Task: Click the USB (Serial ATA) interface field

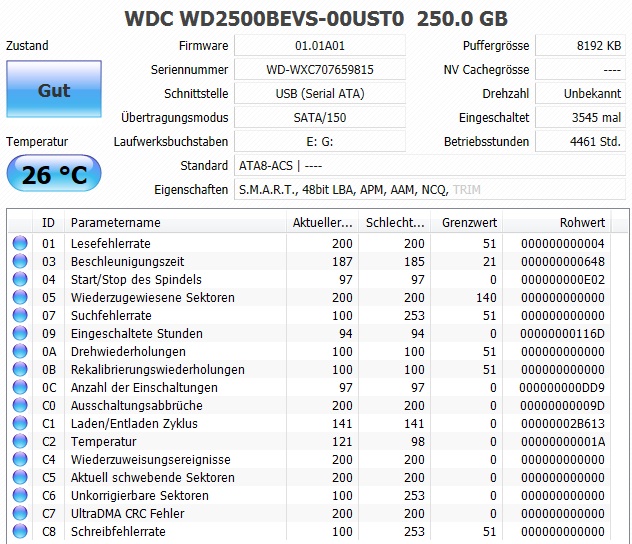Action: tap(320, 93)
